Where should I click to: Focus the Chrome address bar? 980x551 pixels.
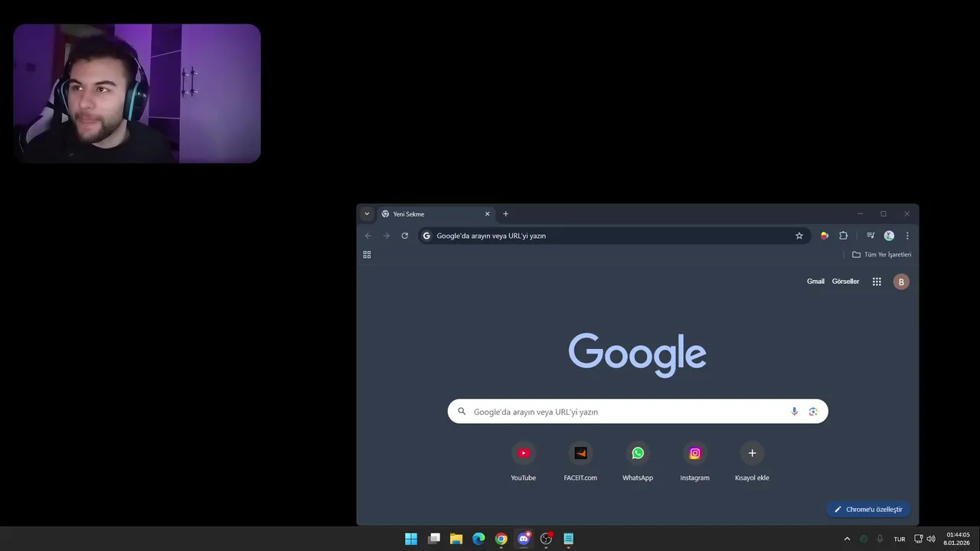[x=612, y=236]
